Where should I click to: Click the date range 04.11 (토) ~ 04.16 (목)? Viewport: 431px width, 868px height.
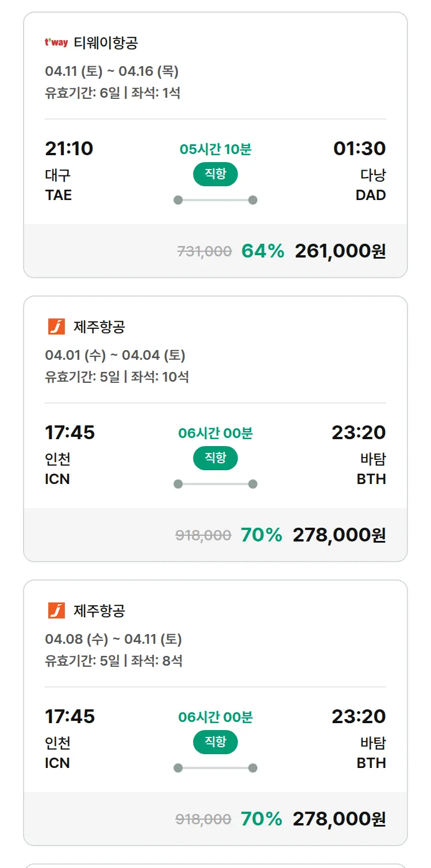111,71
